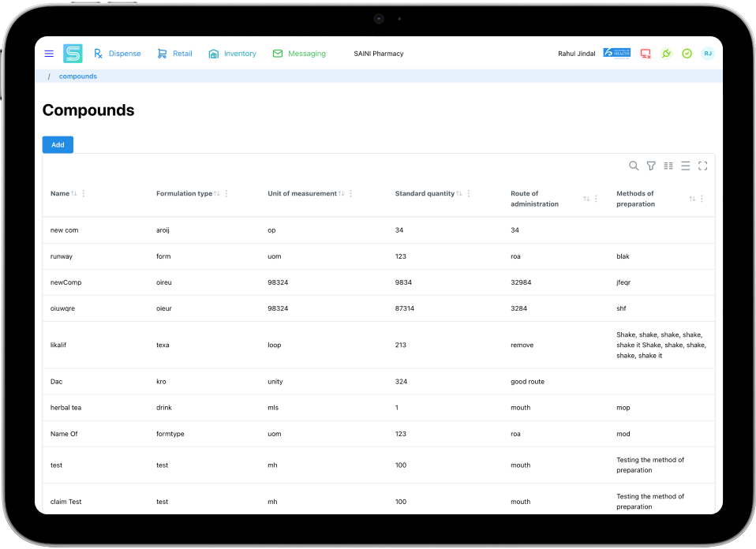The height and width of the screenshot is (549, 756).
Task: Click the Add compound button
Action: (58, 145)
